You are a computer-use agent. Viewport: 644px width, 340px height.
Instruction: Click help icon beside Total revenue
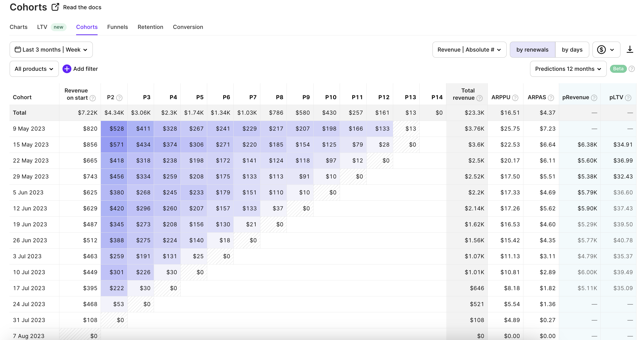click(x=479, y=98)
